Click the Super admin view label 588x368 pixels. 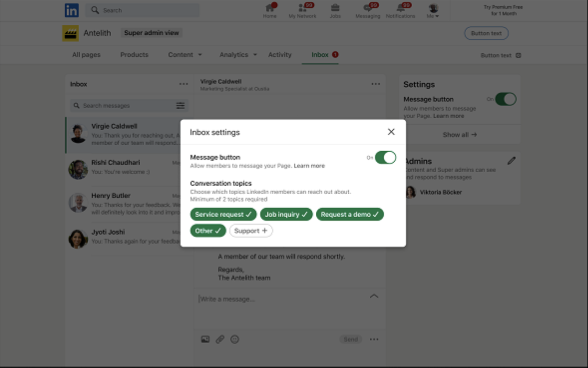(x=151, y=33)
